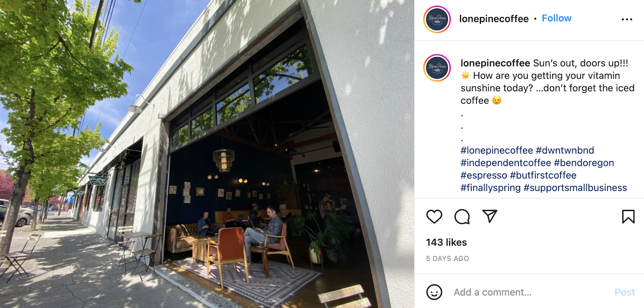Open the #lonepinecoffee hashtag
Viewport: 644px width, 308px height.
(497, 150)
